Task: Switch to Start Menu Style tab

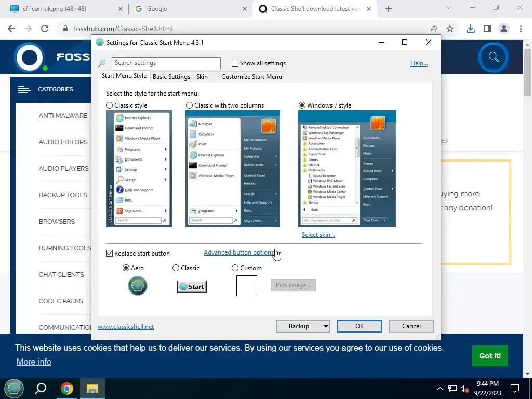Action: click(x=124, y=76)
